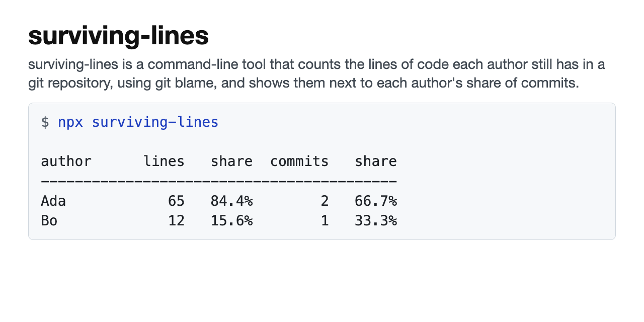Click the 66.7% commits share value
The width and height of the screenshot is (644, 322).
[x=376, y=201]
